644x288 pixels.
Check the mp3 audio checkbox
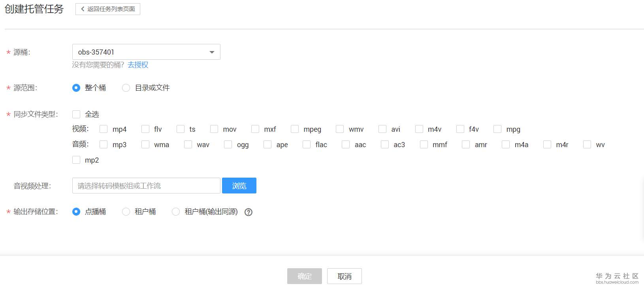[104, 144]
